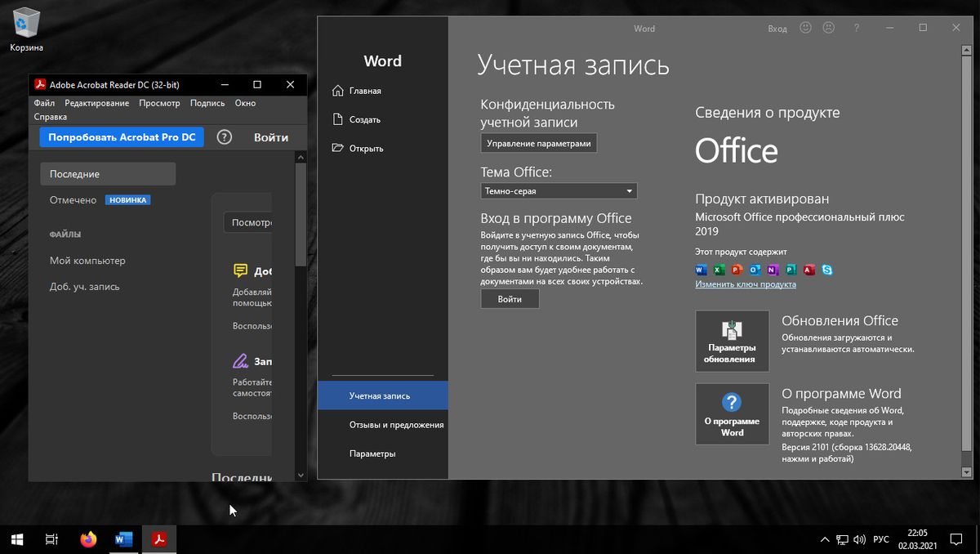This screenshot has height=554, width=980.
Task: Click the Войти button under Office sign-in
Action: coord(510,299)
